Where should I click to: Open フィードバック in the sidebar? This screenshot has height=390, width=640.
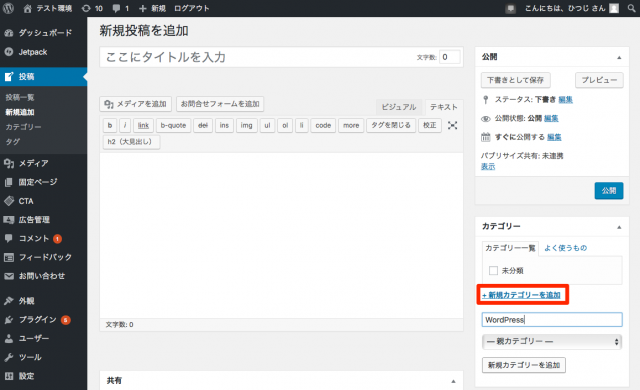tap(43, 257)
